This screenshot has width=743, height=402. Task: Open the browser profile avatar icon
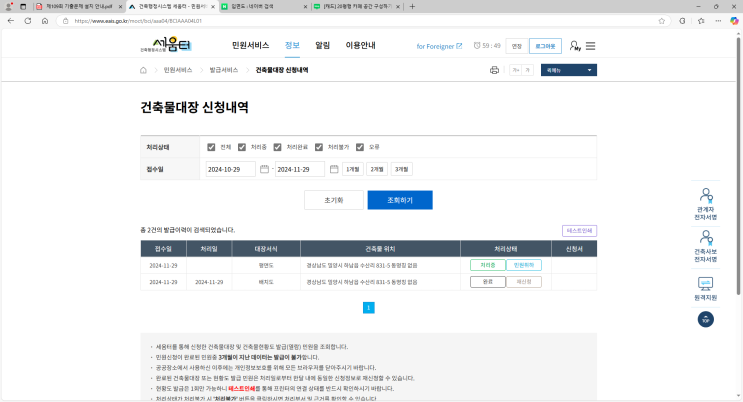click(9, 7)
